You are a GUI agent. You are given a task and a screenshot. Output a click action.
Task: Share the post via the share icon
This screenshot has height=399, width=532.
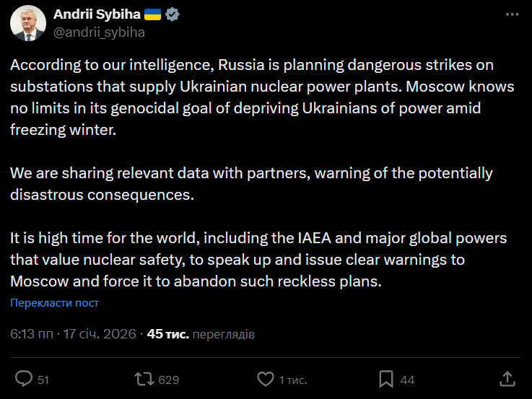[507, 378]
